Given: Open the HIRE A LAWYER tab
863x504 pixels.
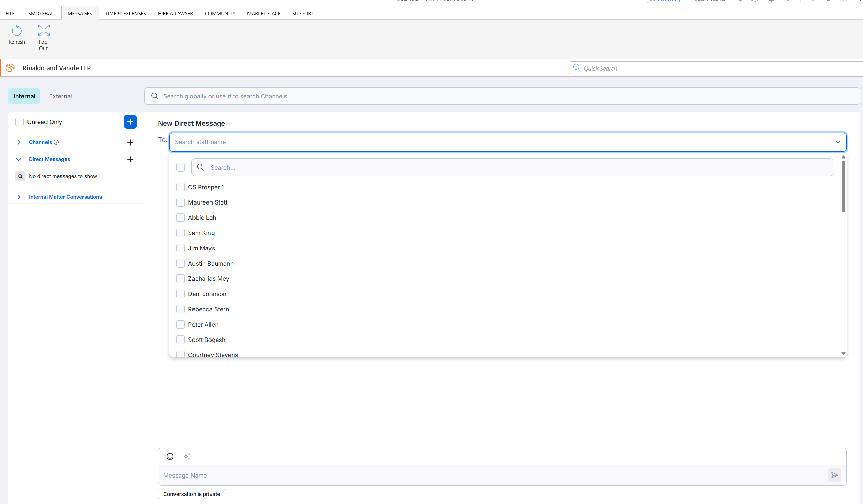Looking at the screenshot, I should pos(175,13).
